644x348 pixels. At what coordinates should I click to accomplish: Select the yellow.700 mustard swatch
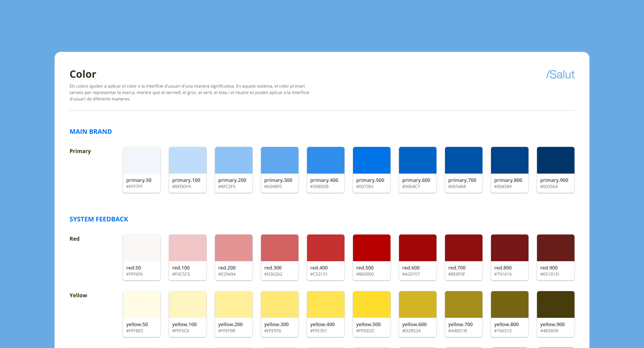pyautogui.click(x=463, y=304)
